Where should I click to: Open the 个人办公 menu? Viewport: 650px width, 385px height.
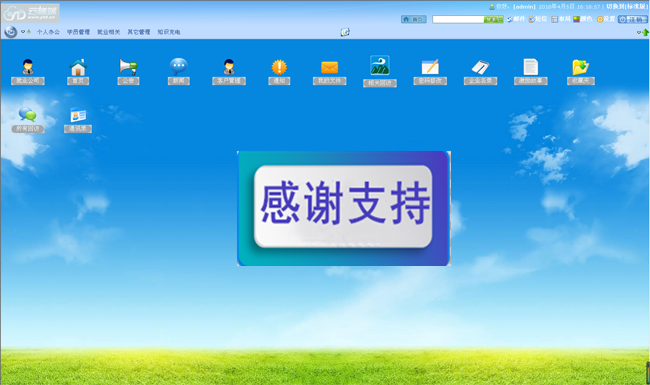coord(48,32)
